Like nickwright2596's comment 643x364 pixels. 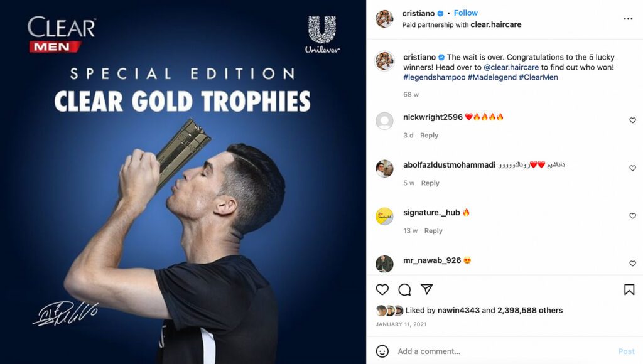click(x=632, y=120)
